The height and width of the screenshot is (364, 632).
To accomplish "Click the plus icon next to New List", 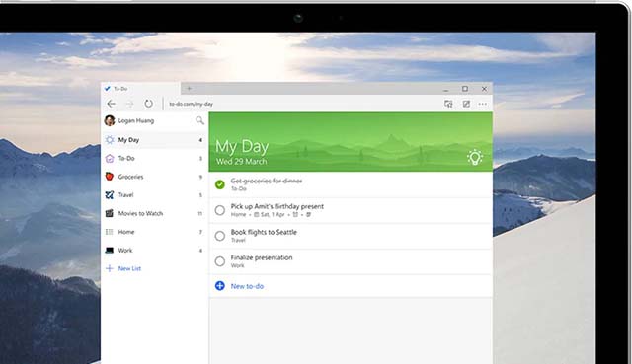I will 110,268.
